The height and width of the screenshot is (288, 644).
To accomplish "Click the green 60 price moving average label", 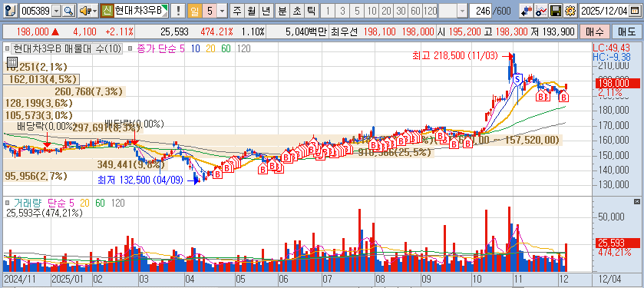I will 226,49.
